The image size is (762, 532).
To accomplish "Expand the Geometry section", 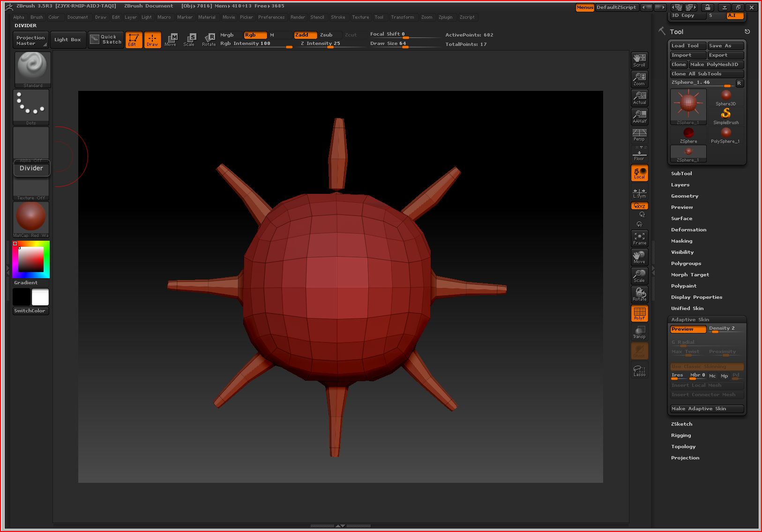I will pyautogui.click(x=685, y=196).
